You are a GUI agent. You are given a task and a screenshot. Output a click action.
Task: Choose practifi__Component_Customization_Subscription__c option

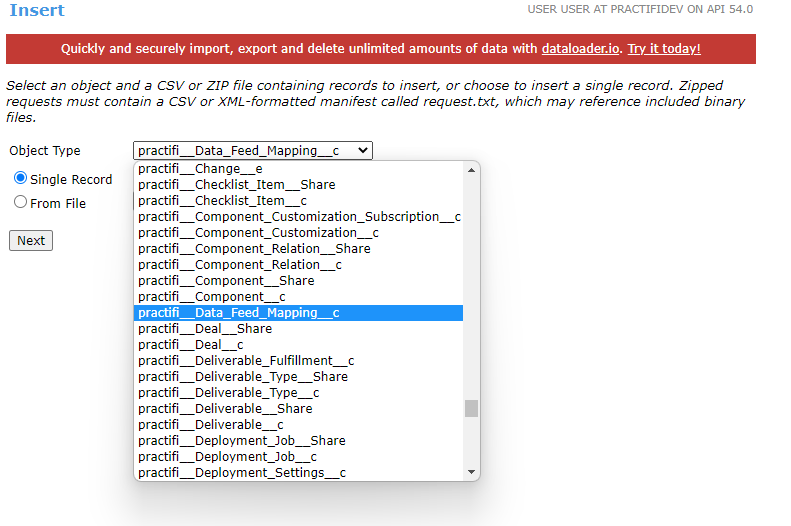pyautogui.click(x=298, y=217)
